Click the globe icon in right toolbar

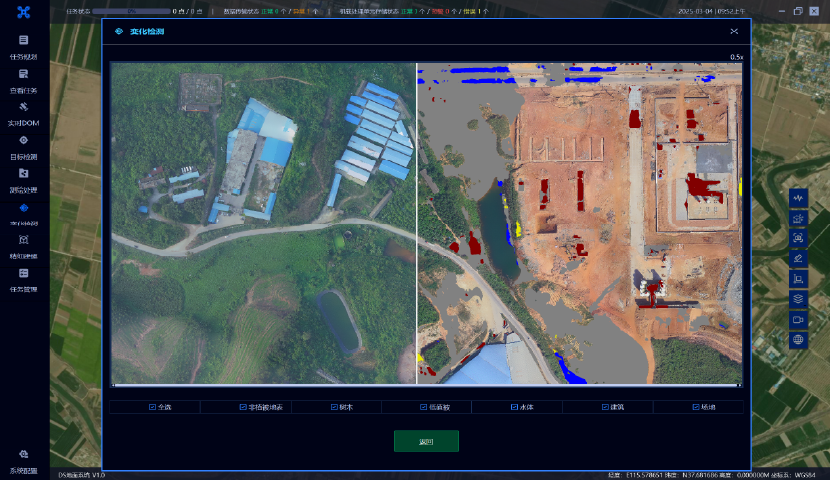pyautogui.click(x=798, y=340)
